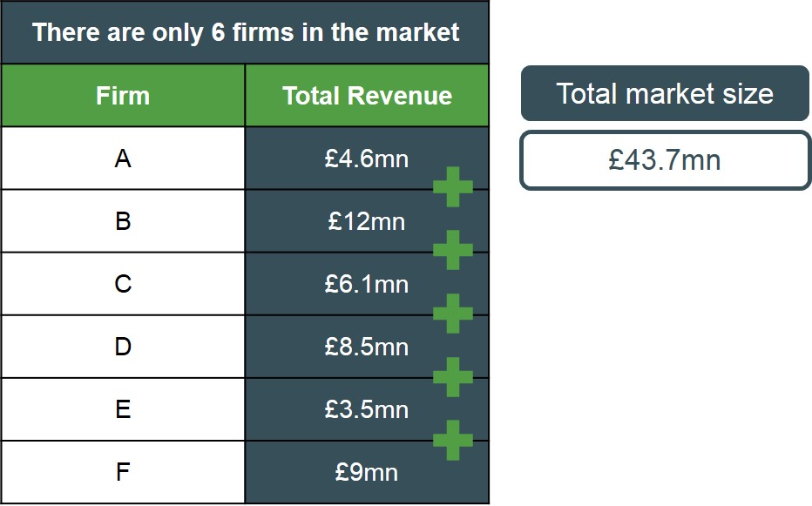Click the plus icon between £12mn and £6.1mn

coord(452,250)
